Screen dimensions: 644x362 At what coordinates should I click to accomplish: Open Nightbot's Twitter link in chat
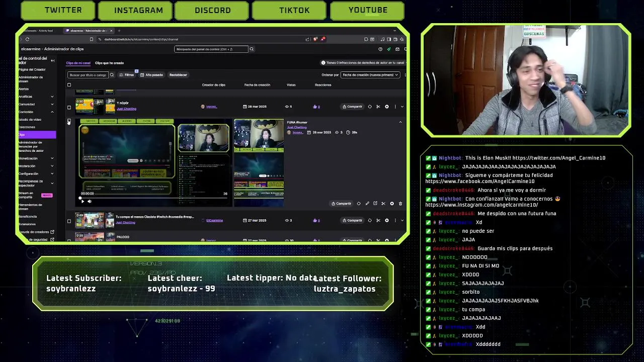click(x=559, y=158)
